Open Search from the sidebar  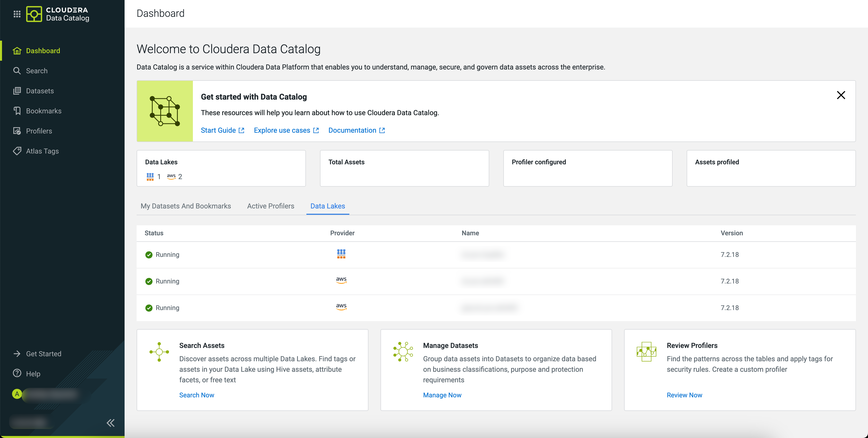[36, 71]
